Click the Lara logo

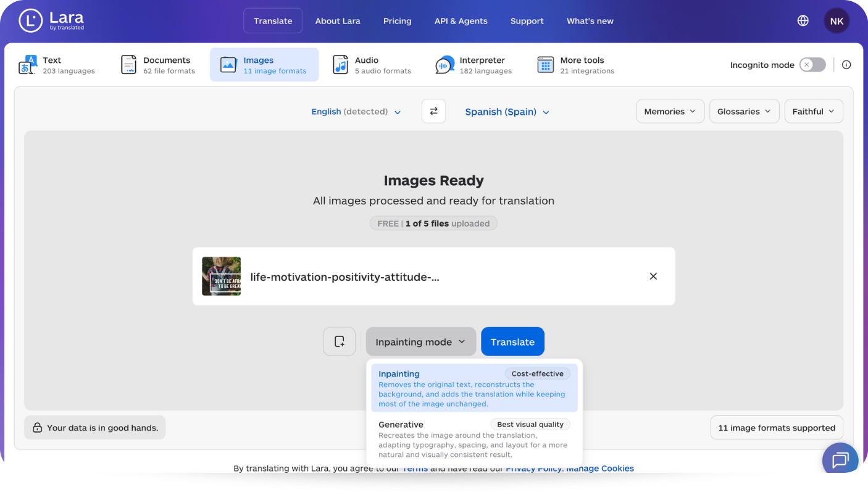click(51, 20)
